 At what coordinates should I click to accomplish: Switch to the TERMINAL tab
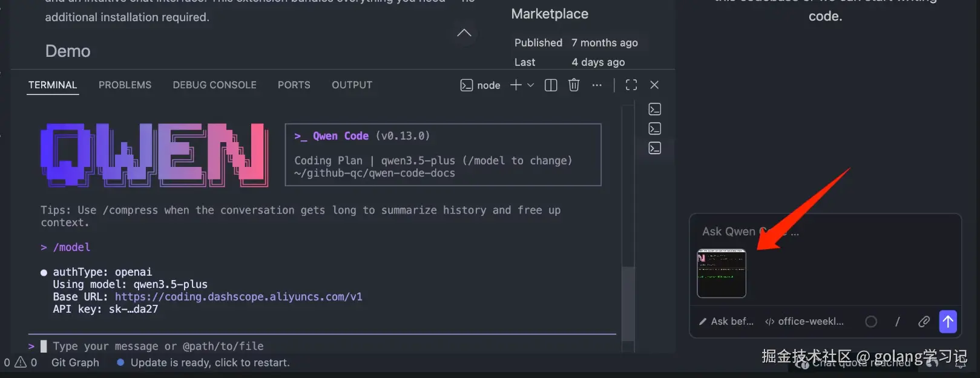tap(53, 85)
